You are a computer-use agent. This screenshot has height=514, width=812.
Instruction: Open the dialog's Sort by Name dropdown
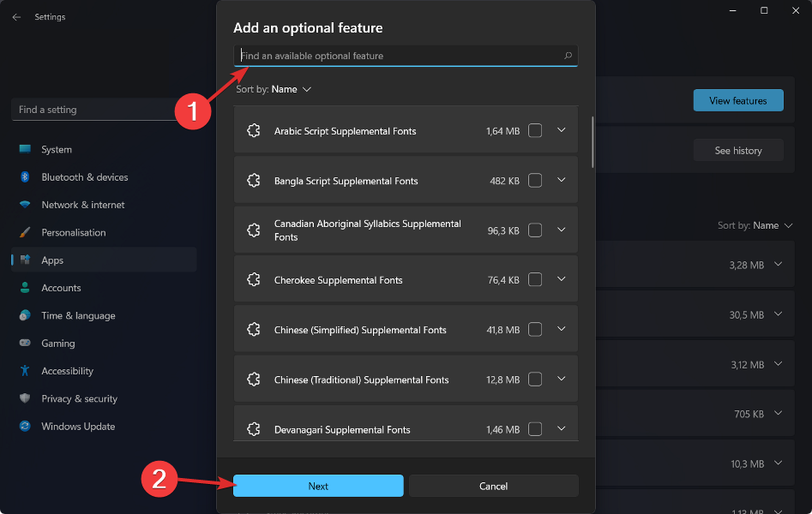coord(291,89)
